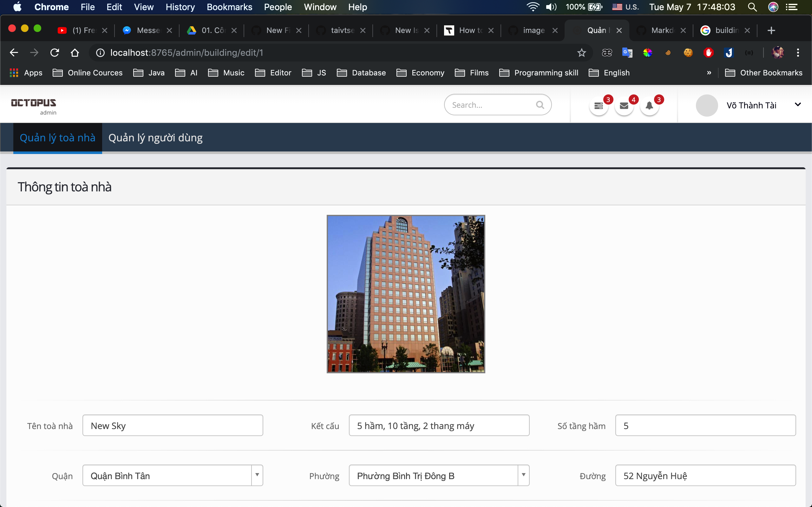This screenshot has height=507, width=812.
Task: Click the building photo thumbnail
Action: tap(405, 294)
